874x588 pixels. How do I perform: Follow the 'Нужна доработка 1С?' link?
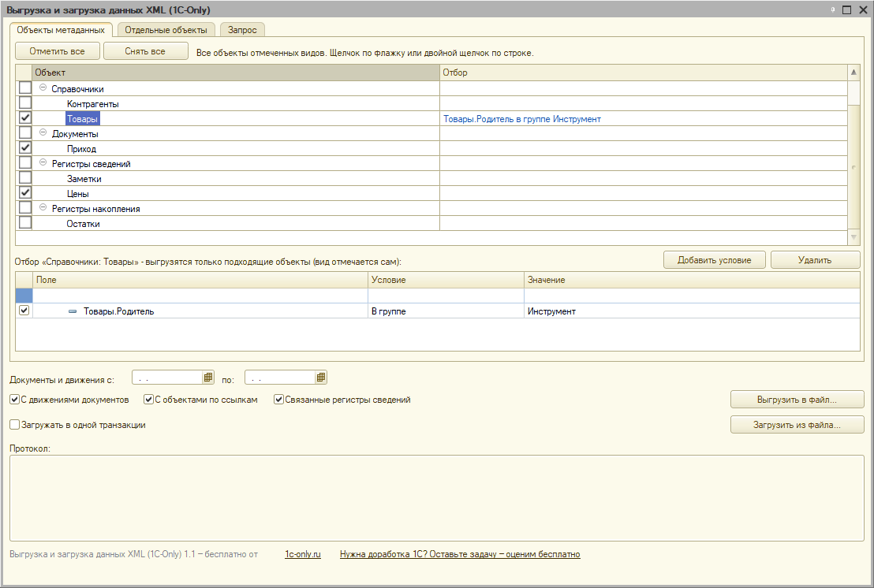pos(460,555)
